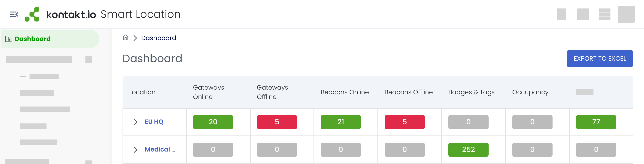This screenshot has height=164, width=644.
Task: Expand the Medical location row
Action: click(136, 150)
